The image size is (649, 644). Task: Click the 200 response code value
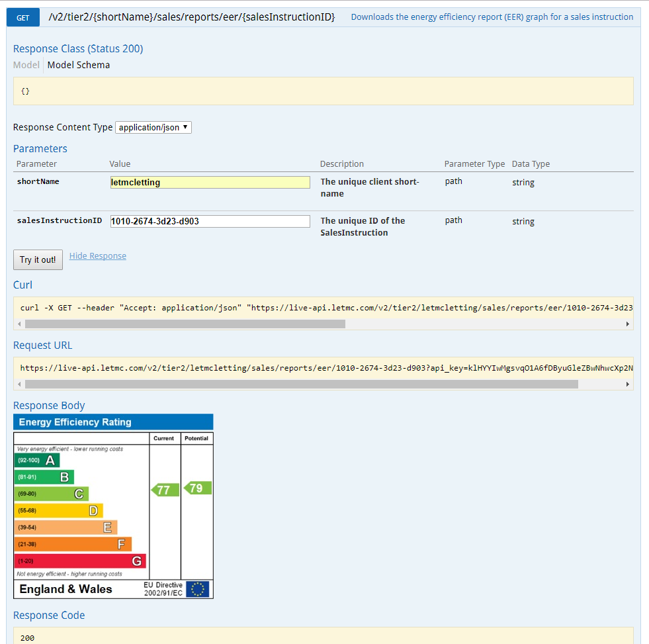pos(27,638)
